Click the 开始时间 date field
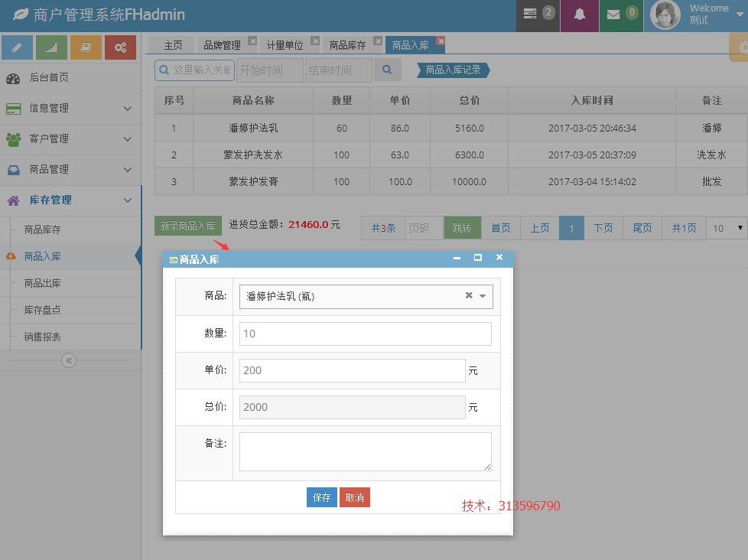The image size is (748, 560). click(270, 70)
